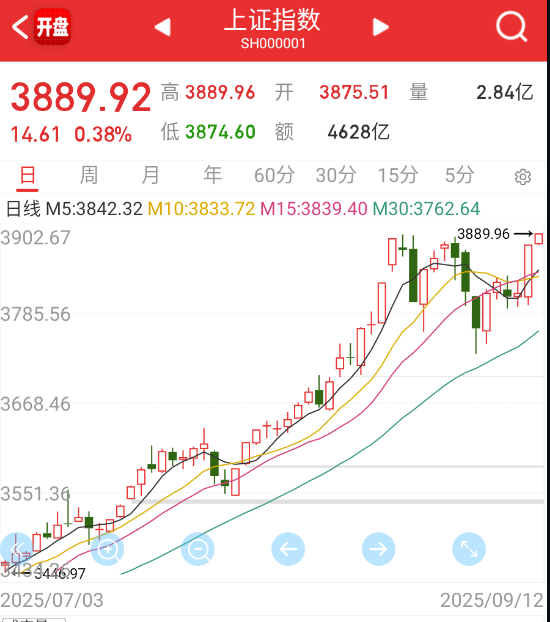Go to next stock with right triangle
The height and width of the screenshot is (622, 550).
[381, 27]
